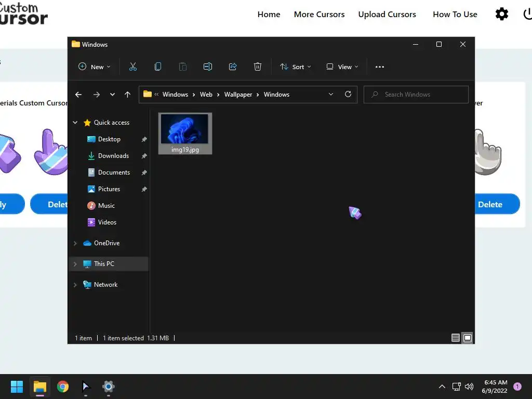The height and width of the screenshot is (399, 532).
Task: Open the Custom Cursor settings gear
Action: point(502,14)
